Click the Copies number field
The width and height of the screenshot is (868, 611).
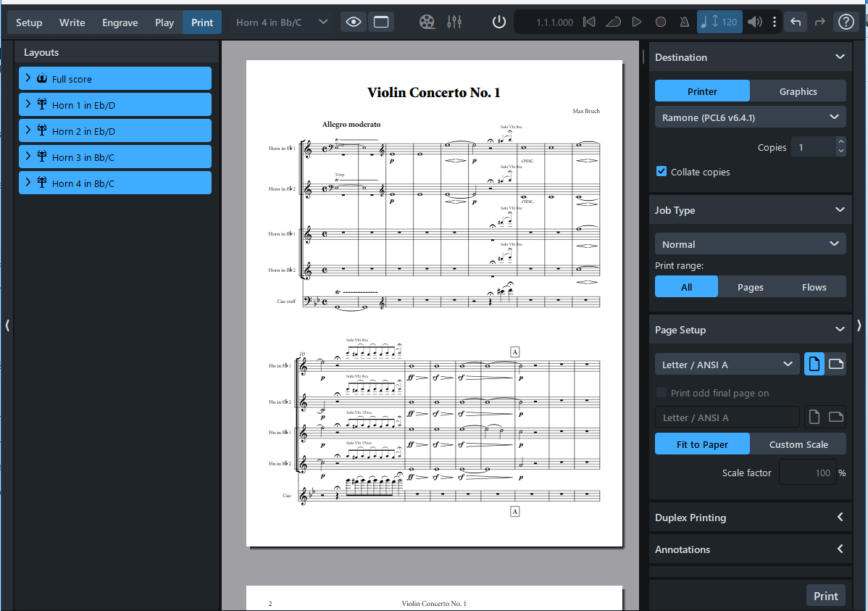pyautogui.click(x=813, y=147)
